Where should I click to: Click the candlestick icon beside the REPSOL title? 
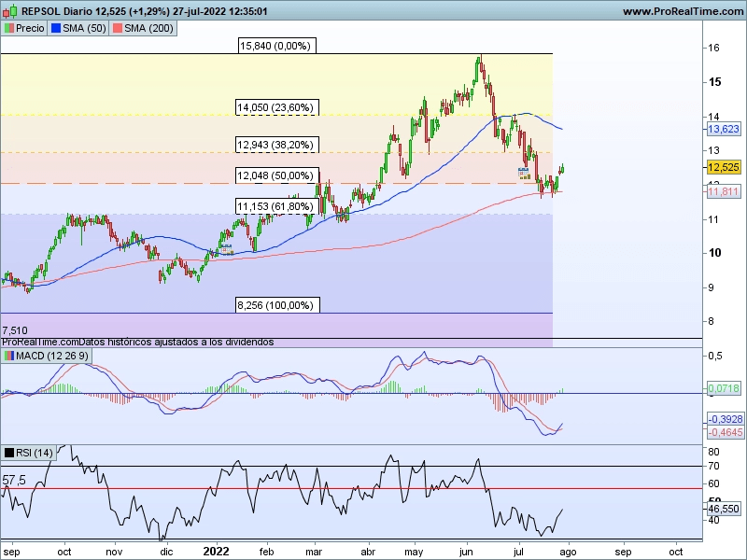9,11
